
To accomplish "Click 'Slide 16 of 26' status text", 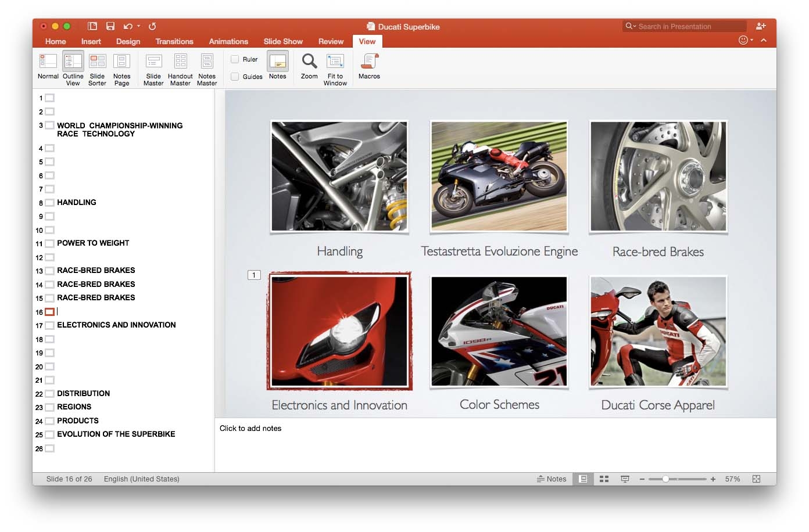I will 69,479.
